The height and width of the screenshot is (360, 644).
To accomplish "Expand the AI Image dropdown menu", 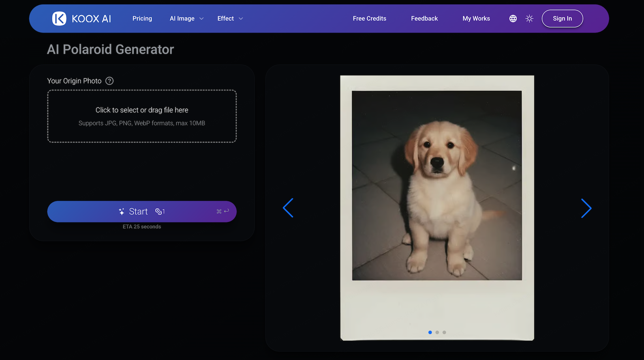I will click(x=186, y=19).
